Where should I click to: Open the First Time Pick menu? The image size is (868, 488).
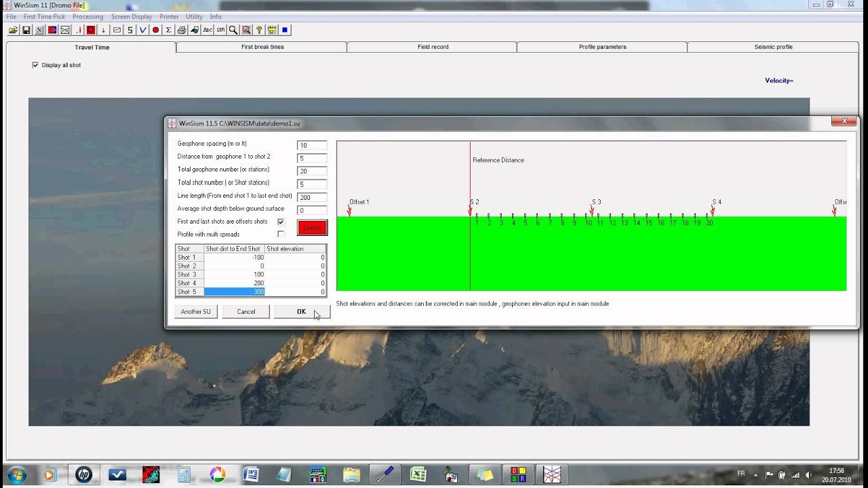44,16
